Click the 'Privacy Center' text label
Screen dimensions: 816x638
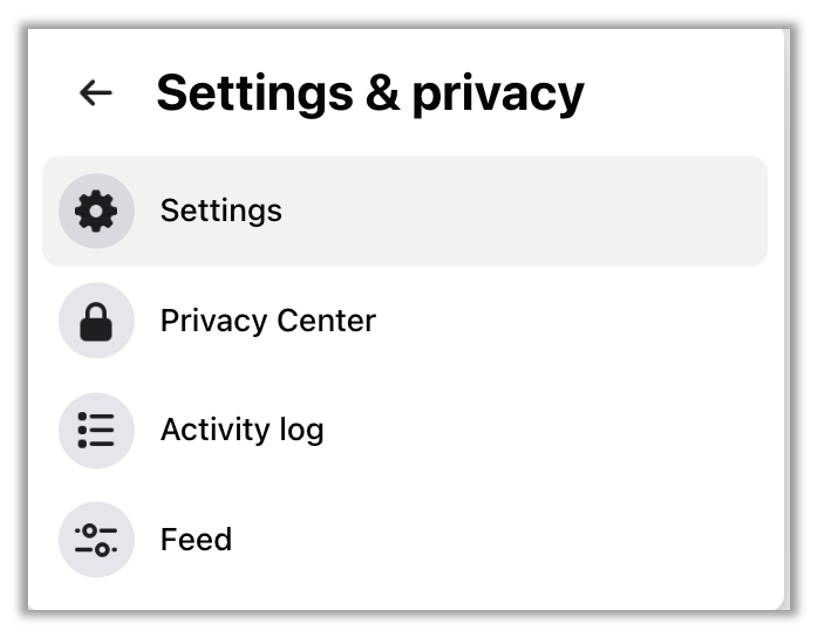(268, 321)
